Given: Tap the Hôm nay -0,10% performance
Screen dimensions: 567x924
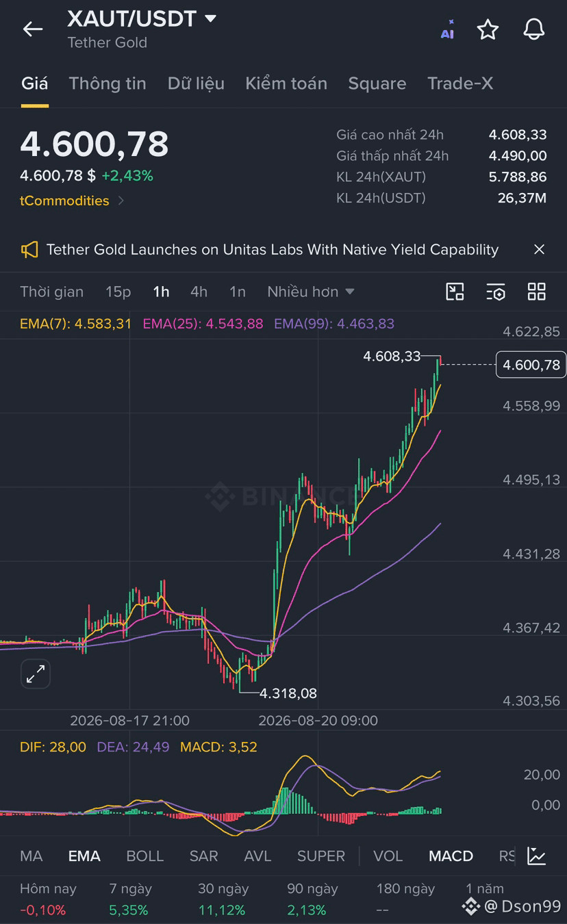Looking at the screenshot, I should 48,899.
